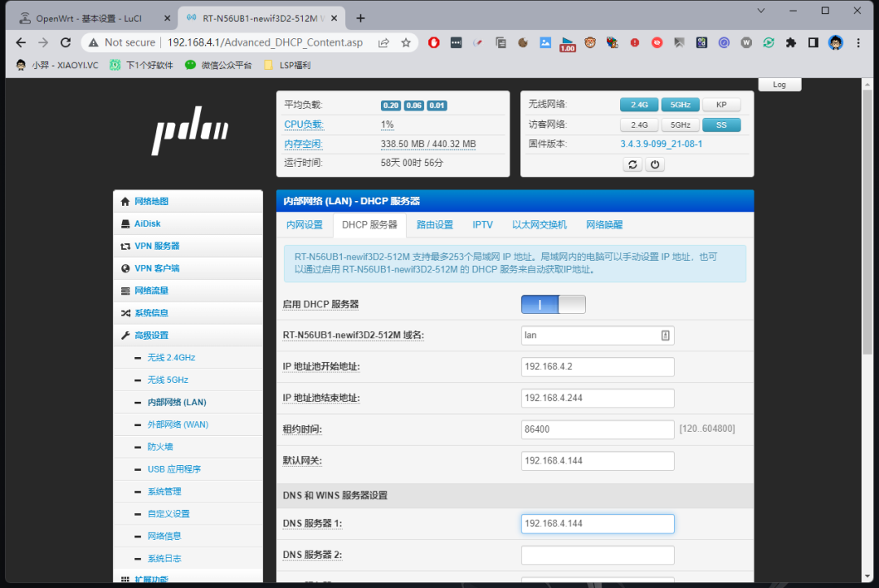Click the router refresh/reboot icon
Viewport: 879px width, 588px height.
pyautogui.click(x=633, y=164)
